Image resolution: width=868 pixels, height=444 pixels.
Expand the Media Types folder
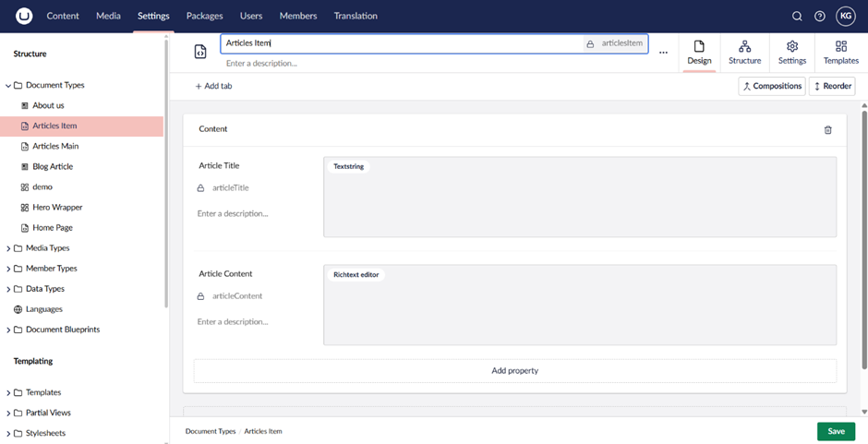tap(7, 248)
